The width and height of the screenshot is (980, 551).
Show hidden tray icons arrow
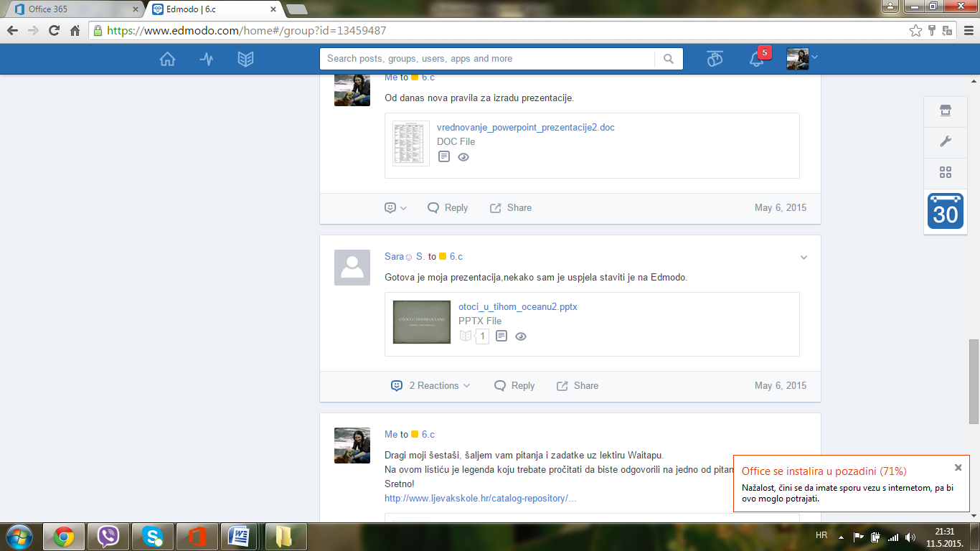click(841, 537)
